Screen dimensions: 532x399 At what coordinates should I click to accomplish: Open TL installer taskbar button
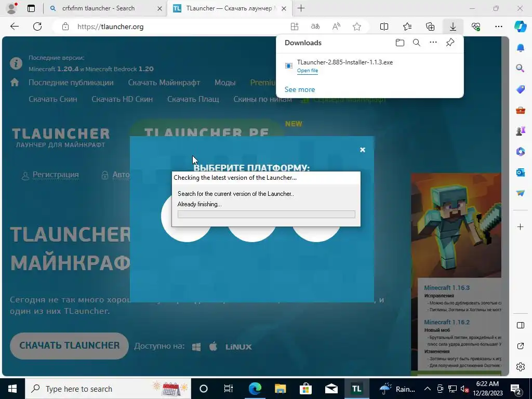coord(356,389)
